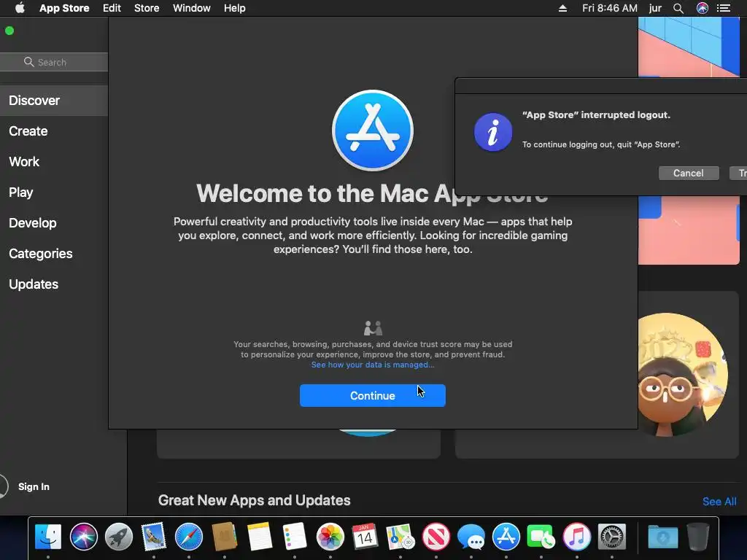Open Messages from the Dock

(471, 537)
